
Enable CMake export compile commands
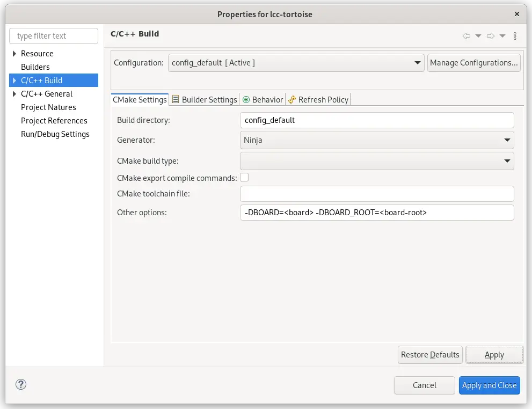244,178
